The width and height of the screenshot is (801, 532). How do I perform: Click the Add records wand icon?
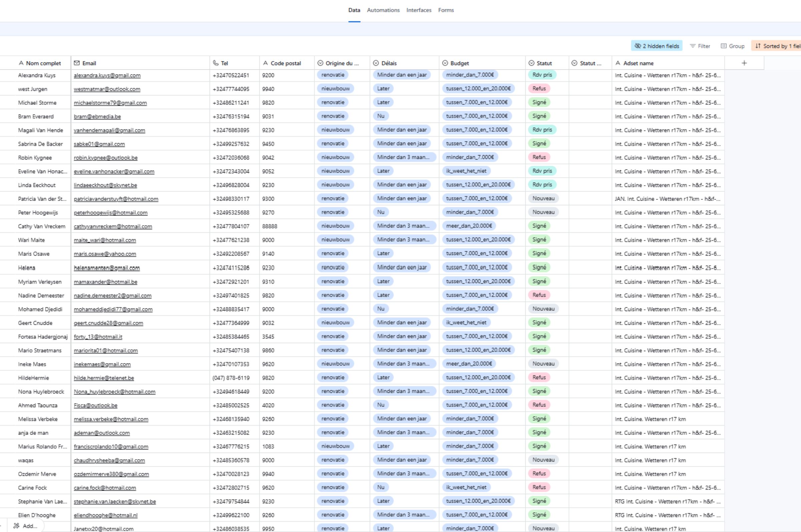16,526
